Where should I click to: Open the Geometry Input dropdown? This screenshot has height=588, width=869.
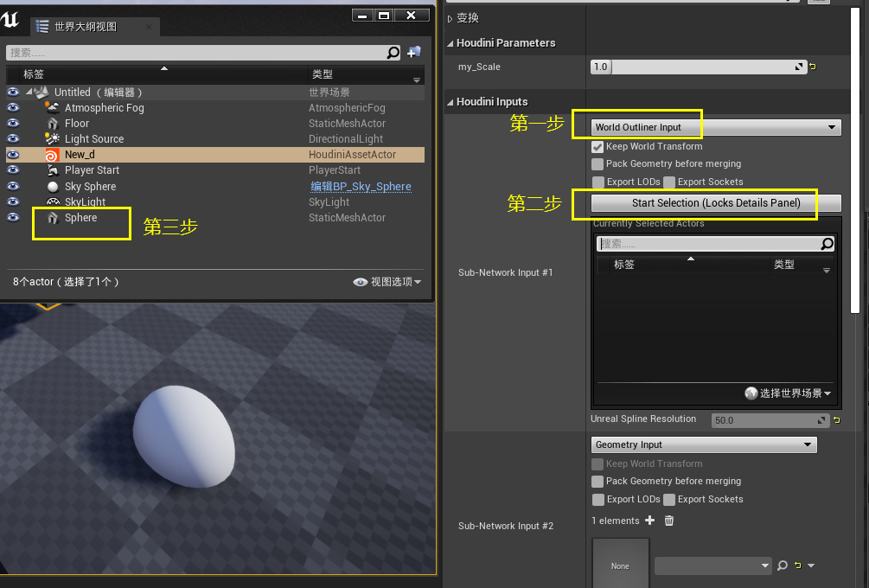704,444
